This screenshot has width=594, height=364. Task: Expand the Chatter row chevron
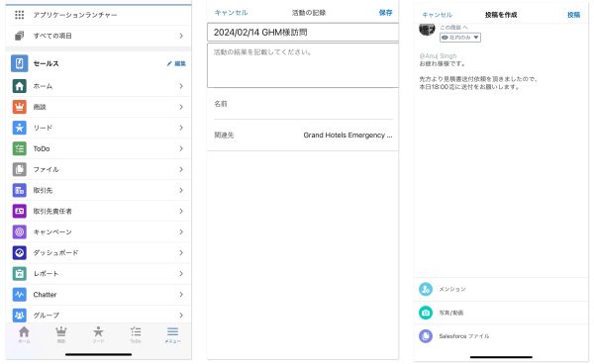[x=181, y=294]
